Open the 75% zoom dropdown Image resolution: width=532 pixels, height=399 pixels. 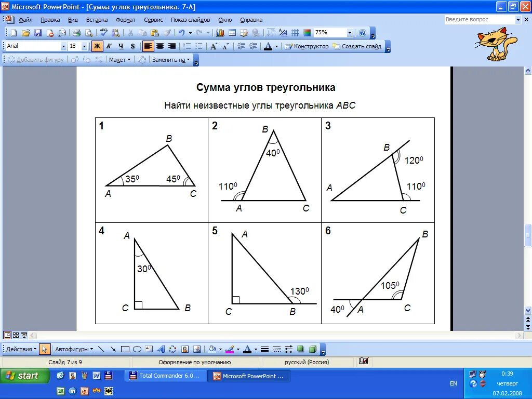pos(350,33)
